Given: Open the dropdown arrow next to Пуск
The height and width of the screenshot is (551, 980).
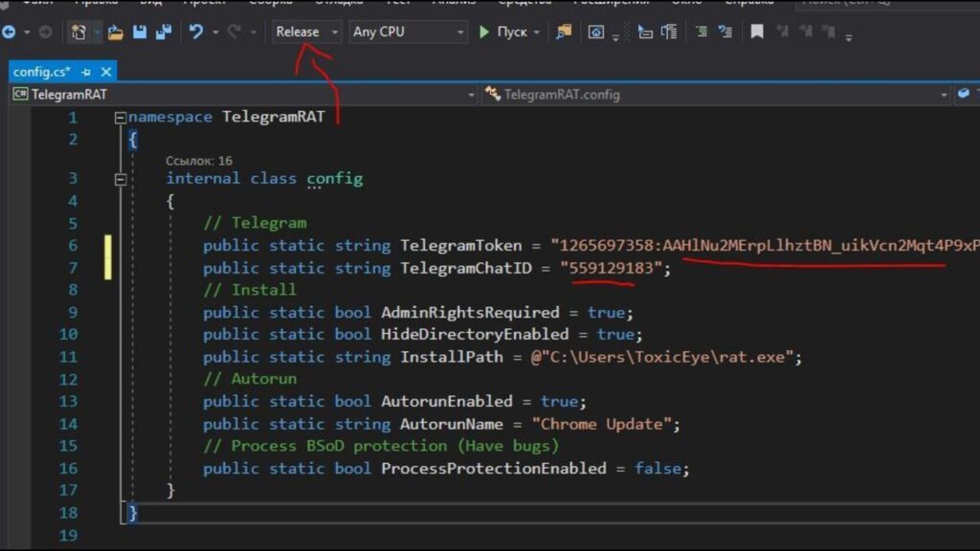Looking at the screenshot, I should tap(536, 32).
